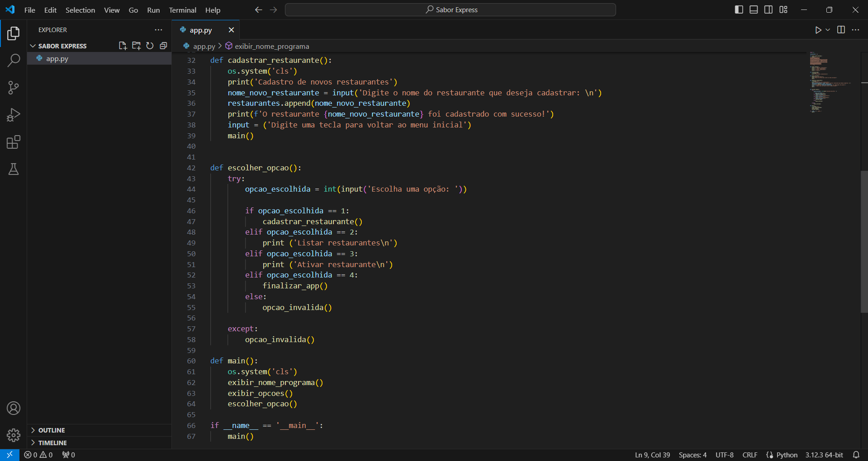The width and height of the screenshot is (868, 461).
Task: Open the Help menu
Action: (x=213, y=10)
